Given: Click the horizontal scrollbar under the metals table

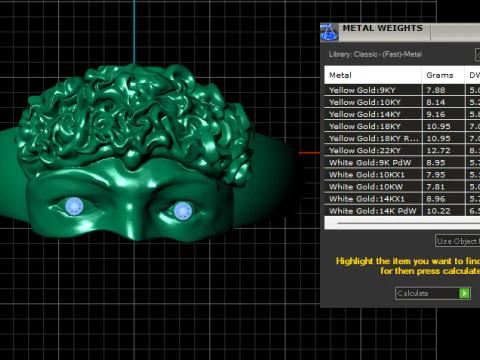Looking at the screenshot, I should 402,223.
